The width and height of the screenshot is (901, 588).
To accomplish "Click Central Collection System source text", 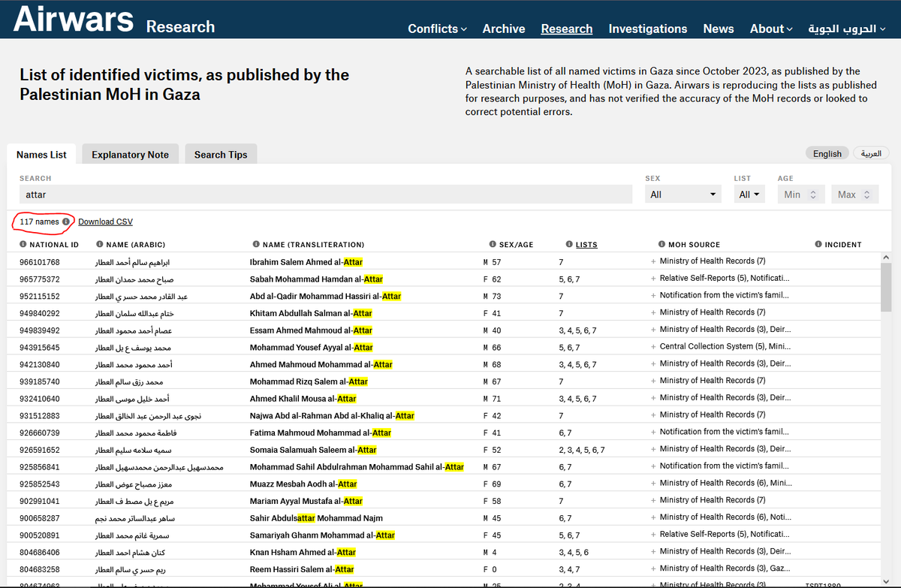I will point(725,347).
